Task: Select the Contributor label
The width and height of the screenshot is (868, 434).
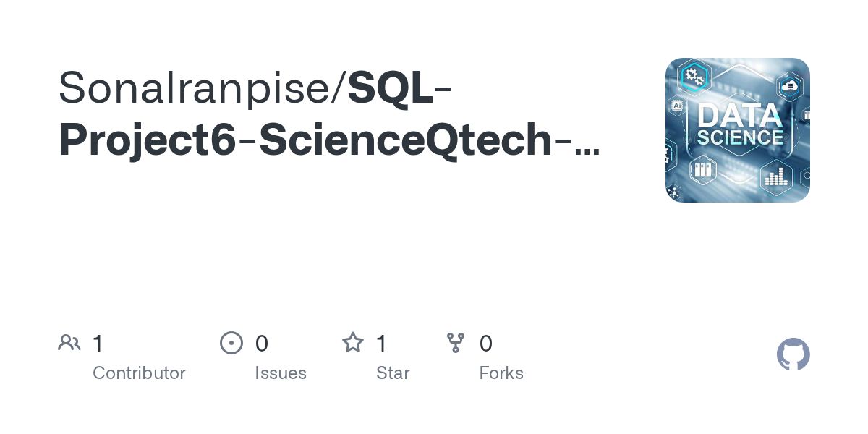Action: click(139, 373)
